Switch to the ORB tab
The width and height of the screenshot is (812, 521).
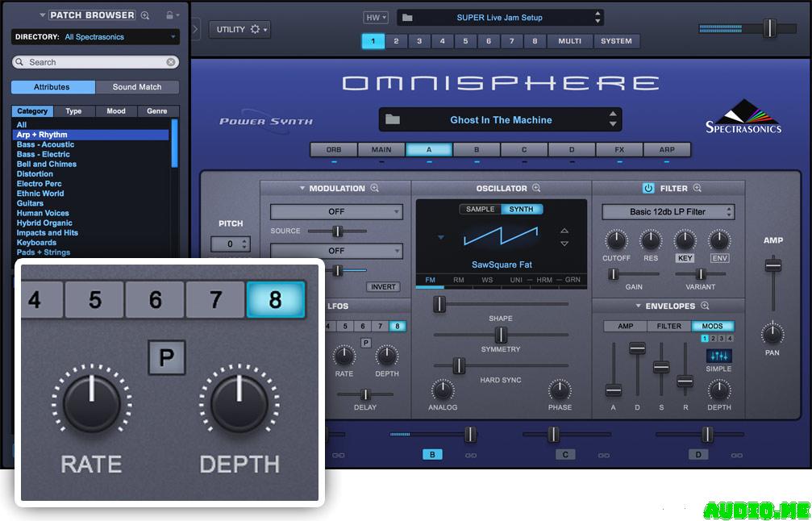334,150
